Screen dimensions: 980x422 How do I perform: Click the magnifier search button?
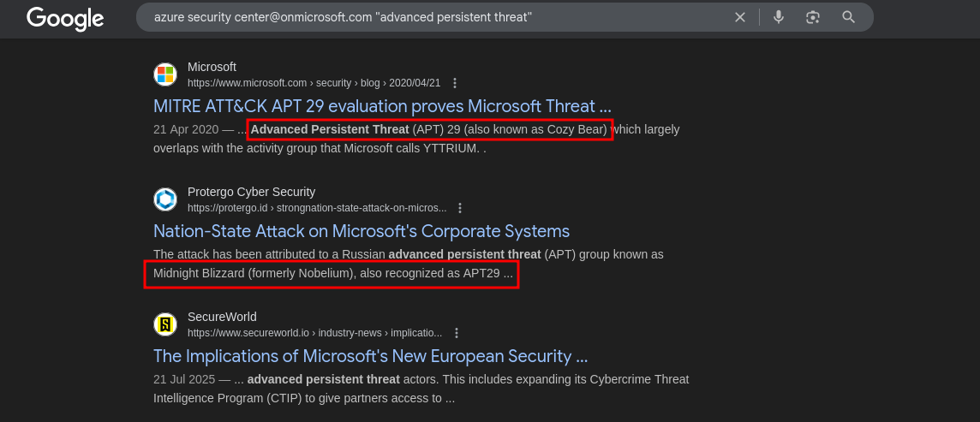(848, 17)
